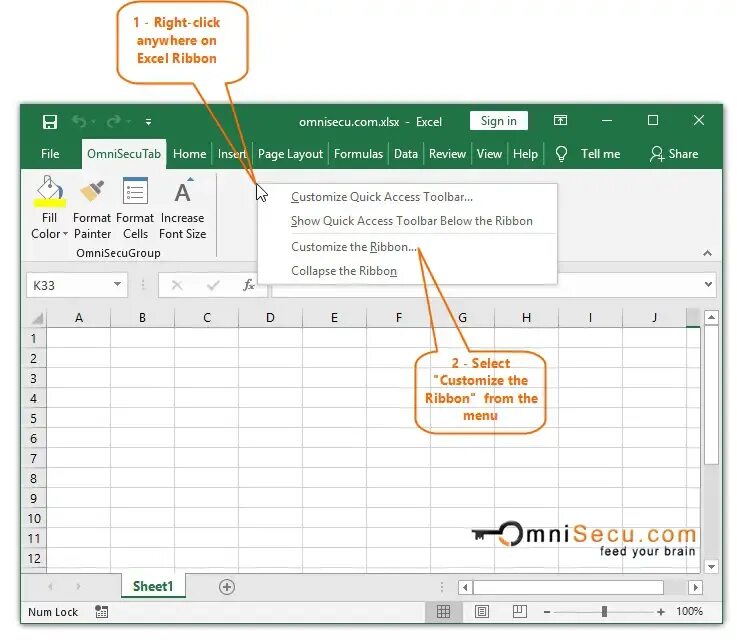Expand the formula bar chevron

708,284
